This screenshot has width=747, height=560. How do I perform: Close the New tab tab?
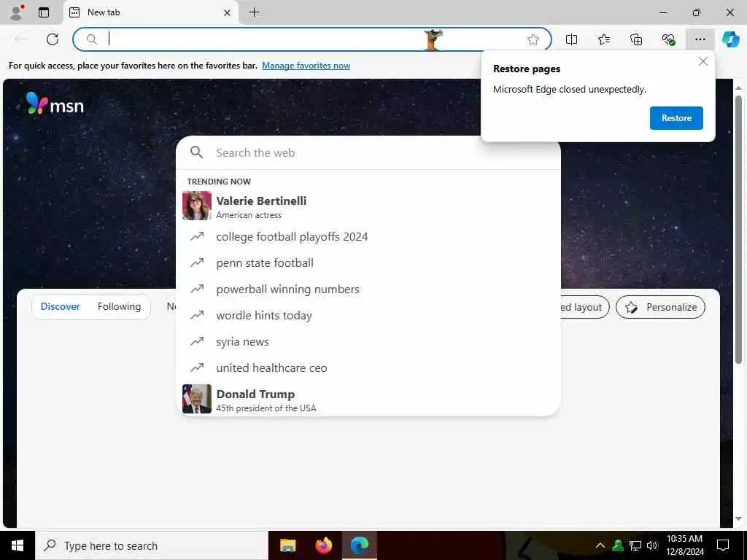[228, 13]
